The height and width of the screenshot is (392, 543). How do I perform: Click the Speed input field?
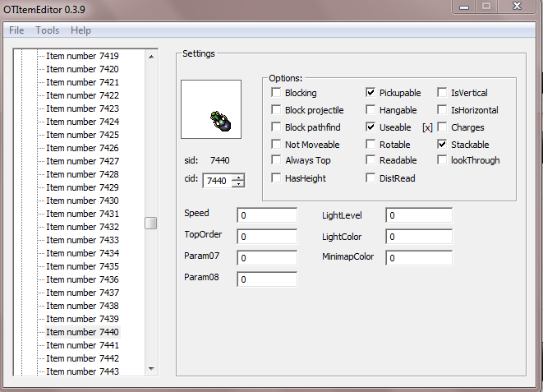(x=267, y=215)
